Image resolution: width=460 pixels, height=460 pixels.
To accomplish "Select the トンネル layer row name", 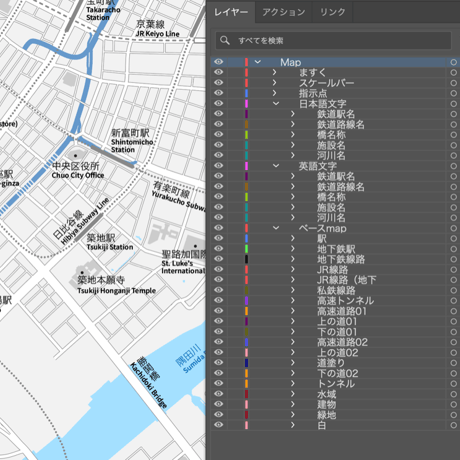I will pos(336,383).
